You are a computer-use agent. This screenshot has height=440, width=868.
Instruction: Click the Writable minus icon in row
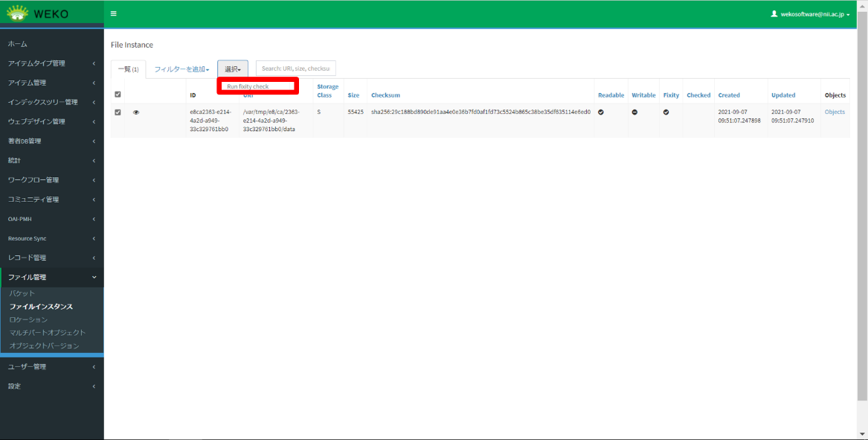tap(634, 112)
